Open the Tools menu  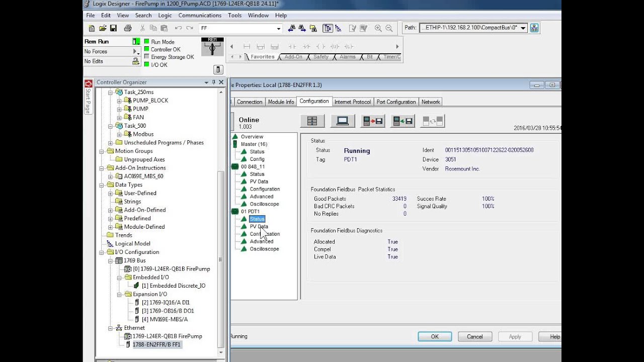(234, 16)
